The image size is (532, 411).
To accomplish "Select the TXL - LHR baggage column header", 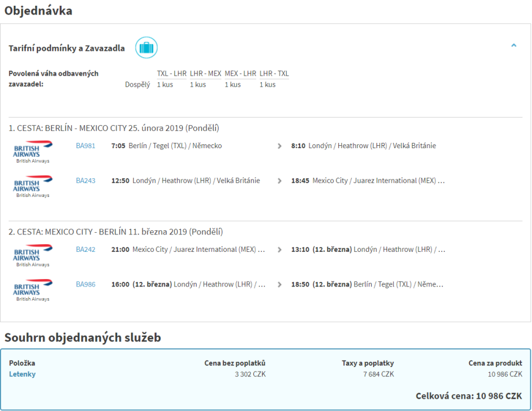I will coord(172,74).
